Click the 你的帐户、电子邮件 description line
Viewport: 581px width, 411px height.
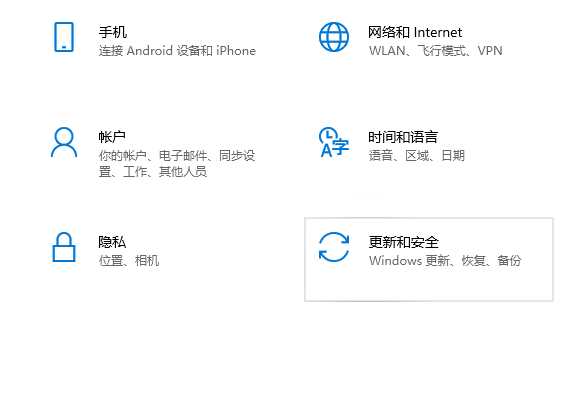[x=177, y=155]
